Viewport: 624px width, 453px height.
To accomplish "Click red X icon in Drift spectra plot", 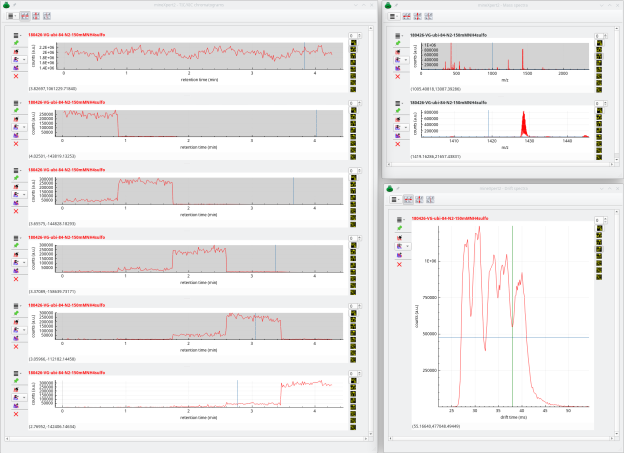I will 399,264.
